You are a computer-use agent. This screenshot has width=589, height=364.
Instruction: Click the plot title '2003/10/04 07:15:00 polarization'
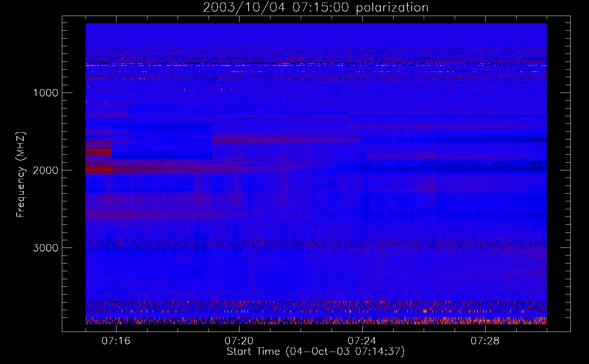point(316,8)
